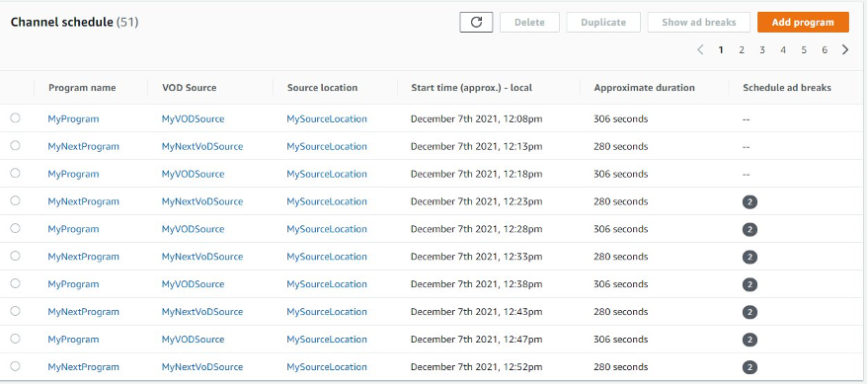Jump to page 6 of schedule
868x384 pixels.
pyautogui.click(x=825, y=49)
